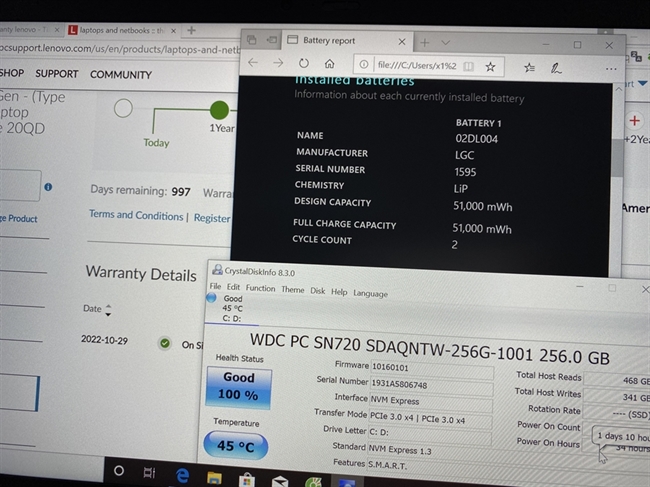
Task: Open File menu in CrystalDiskInfo
Action: click(x=215, y=286)
